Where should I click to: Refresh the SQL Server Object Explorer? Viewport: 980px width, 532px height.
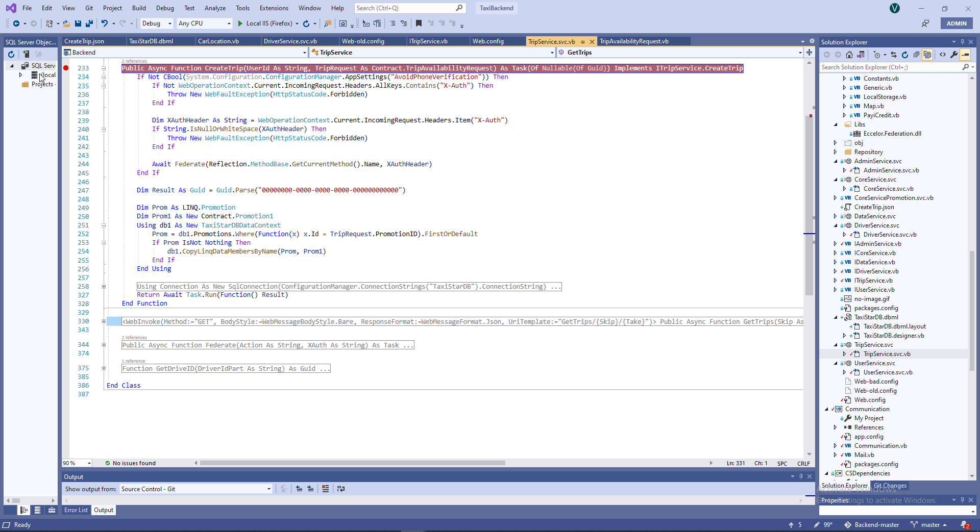pos(11,54)
